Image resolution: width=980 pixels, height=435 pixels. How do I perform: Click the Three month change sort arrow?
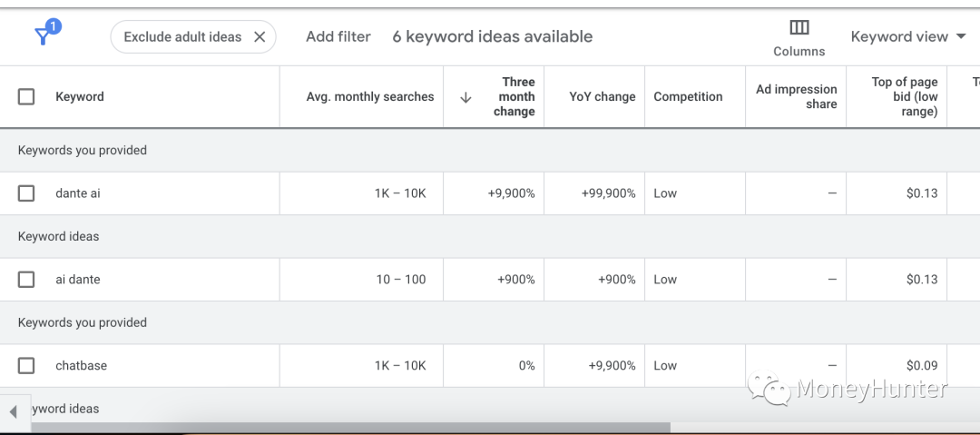point(465,97)
